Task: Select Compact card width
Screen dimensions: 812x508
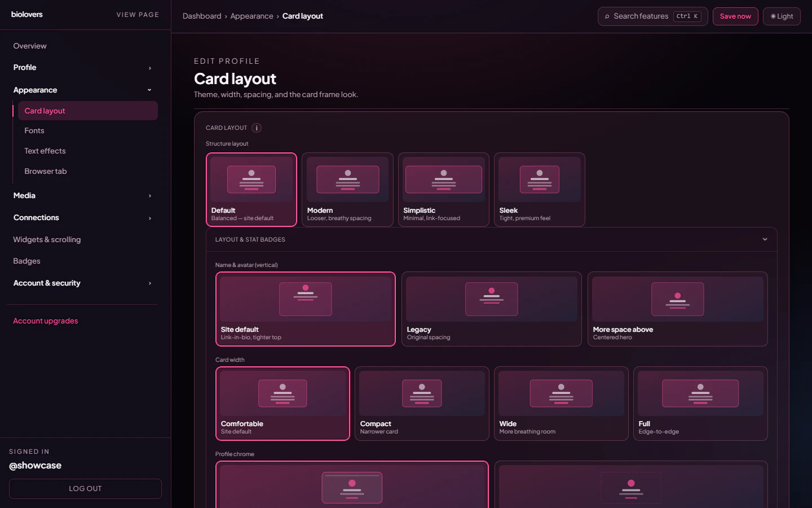Action: pos(422,404)
